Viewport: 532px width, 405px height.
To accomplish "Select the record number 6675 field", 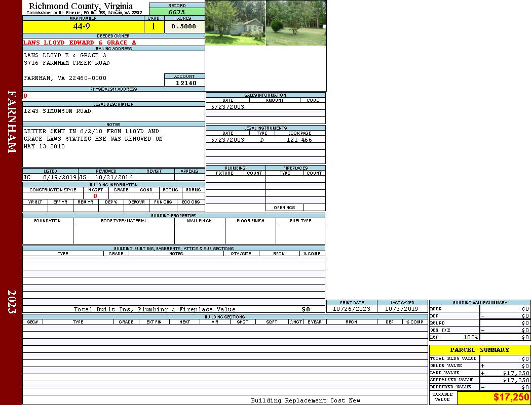I will (177, 12).
